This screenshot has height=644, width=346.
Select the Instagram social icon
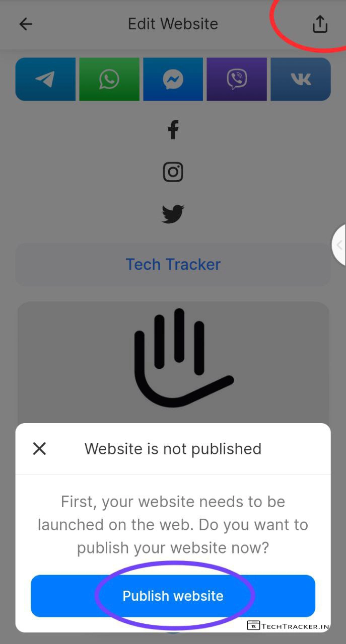173,172
